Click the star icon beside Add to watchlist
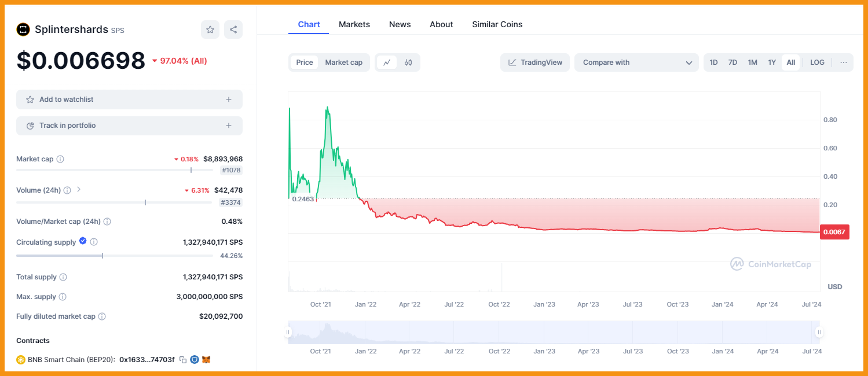868x376 pixels. pos(30,99)
